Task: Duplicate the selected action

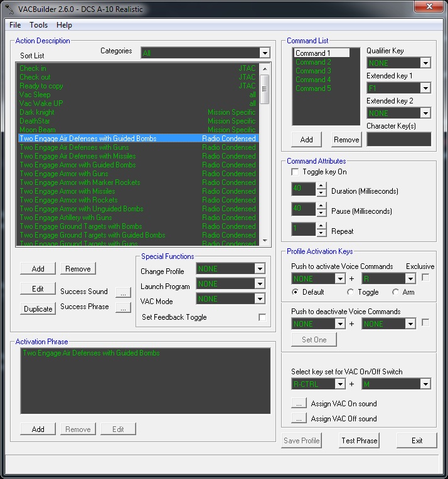Action: [38, 309]
